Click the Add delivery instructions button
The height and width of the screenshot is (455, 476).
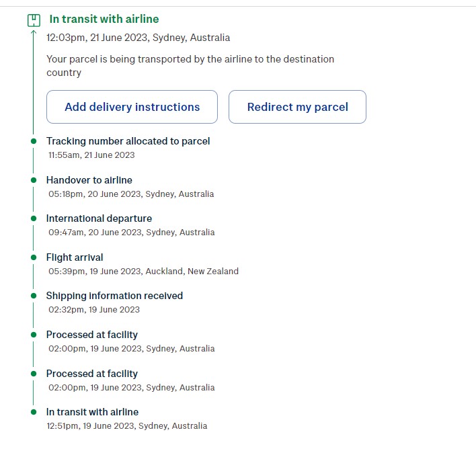tap(132, 107)
